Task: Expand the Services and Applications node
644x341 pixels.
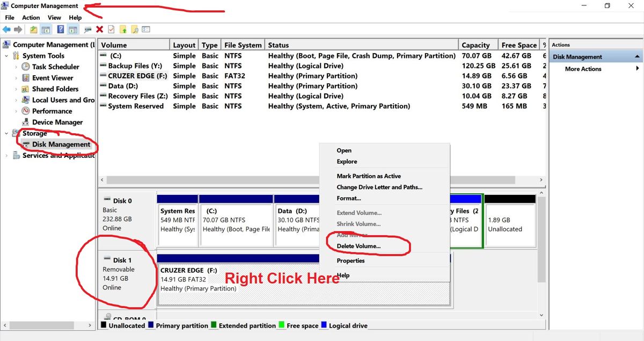Action: pos(6,156)
